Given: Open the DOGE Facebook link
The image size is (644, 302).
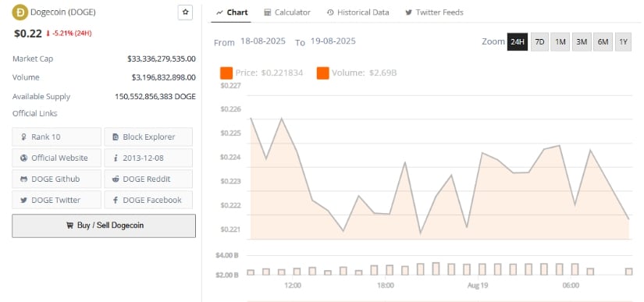Looking at the screenshot, I should pos(148,200).
